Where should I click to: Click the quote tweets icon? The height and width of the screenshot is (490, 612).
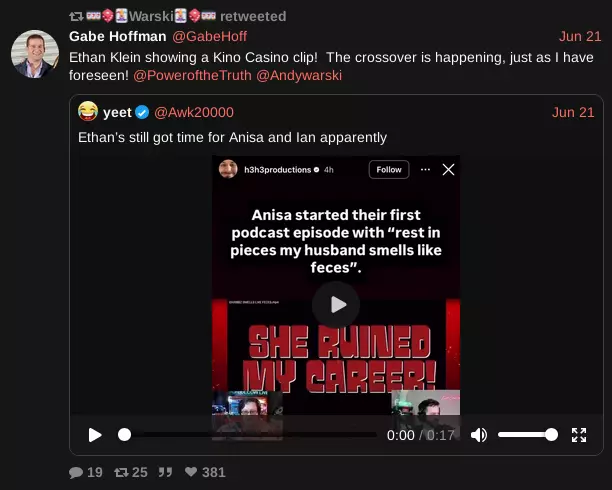click(x=165, y=472)
